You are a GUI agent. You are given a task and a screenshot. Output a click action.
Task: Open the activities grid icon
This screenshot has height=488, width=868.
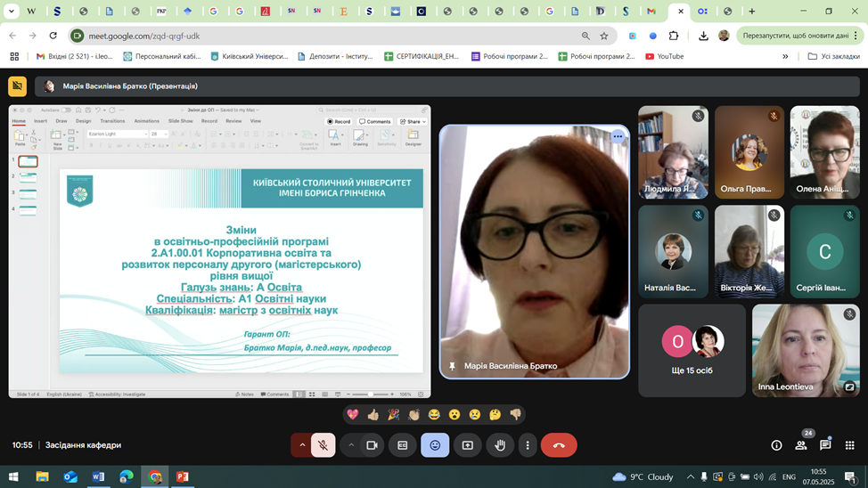849,445
